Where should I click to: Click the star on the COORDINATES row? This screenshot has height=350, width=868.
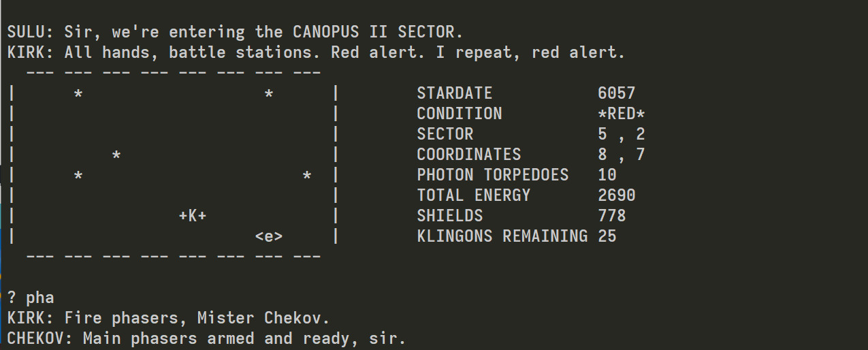point(116,155)
